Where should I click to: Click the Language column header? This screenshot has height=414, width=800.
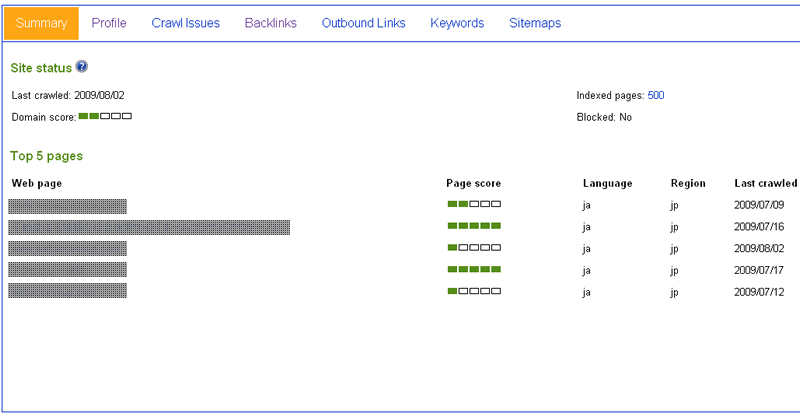point(608,184)
